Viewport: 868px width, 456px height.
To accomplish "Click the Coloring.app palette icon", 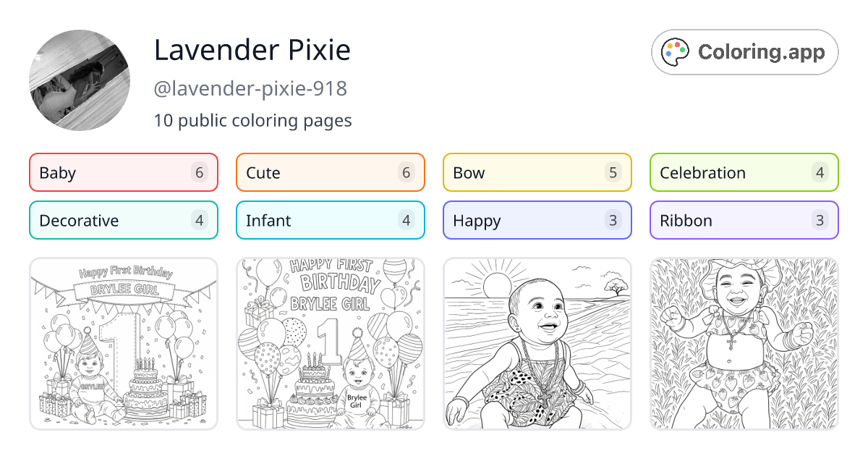I will tap(676, 52).
